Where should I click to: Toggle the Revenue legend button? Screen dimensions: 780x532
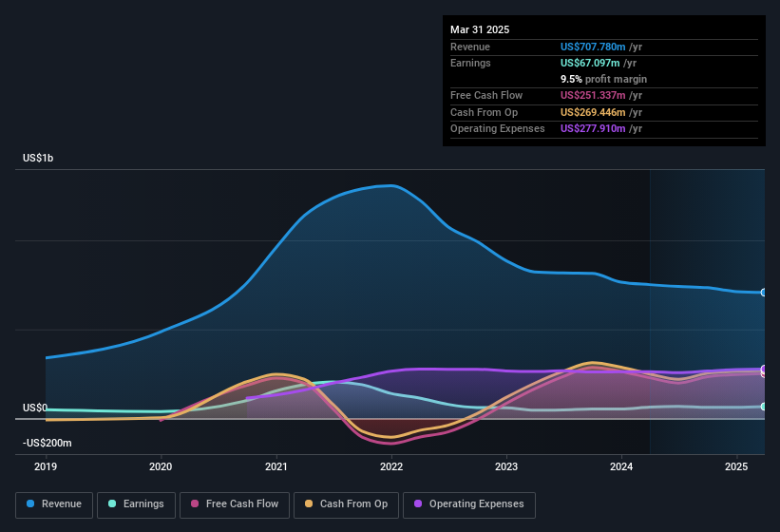click(x=54, y=505)
